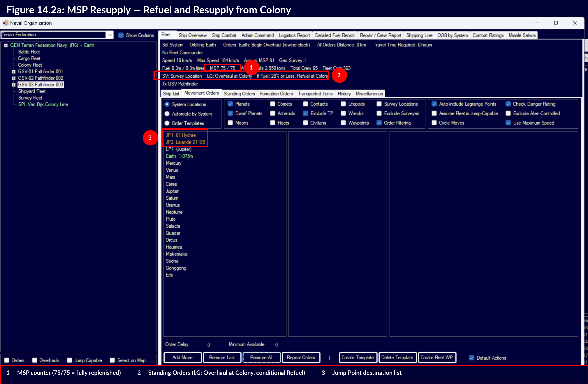Enable the Asteroids filter checkbox
Viewport: 588px width, 384px height.
click(273, 113)
